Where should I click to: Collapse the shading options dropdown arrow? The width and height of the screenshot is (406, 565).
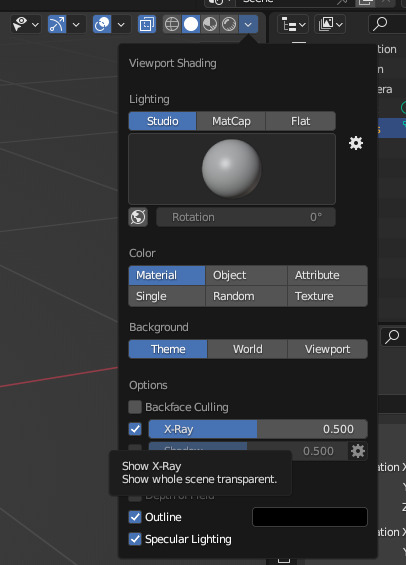pyautogui.click(x=248, y=25)
